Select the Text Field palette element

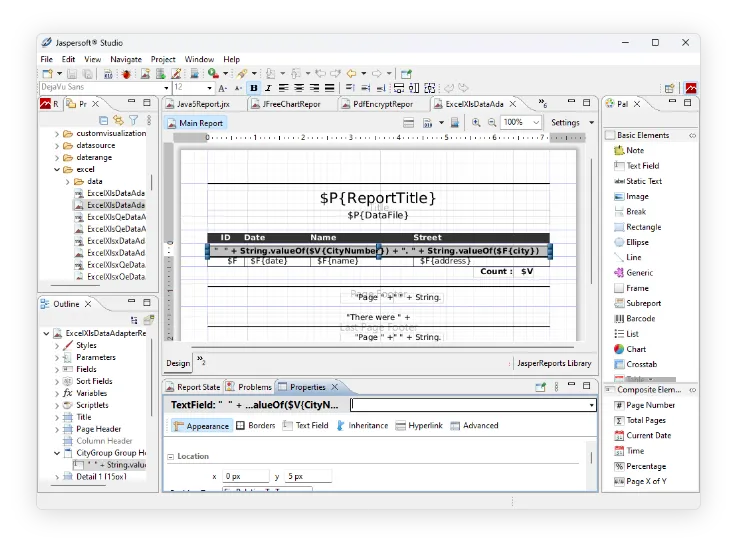pyautogui.click(x=642, y=166)
